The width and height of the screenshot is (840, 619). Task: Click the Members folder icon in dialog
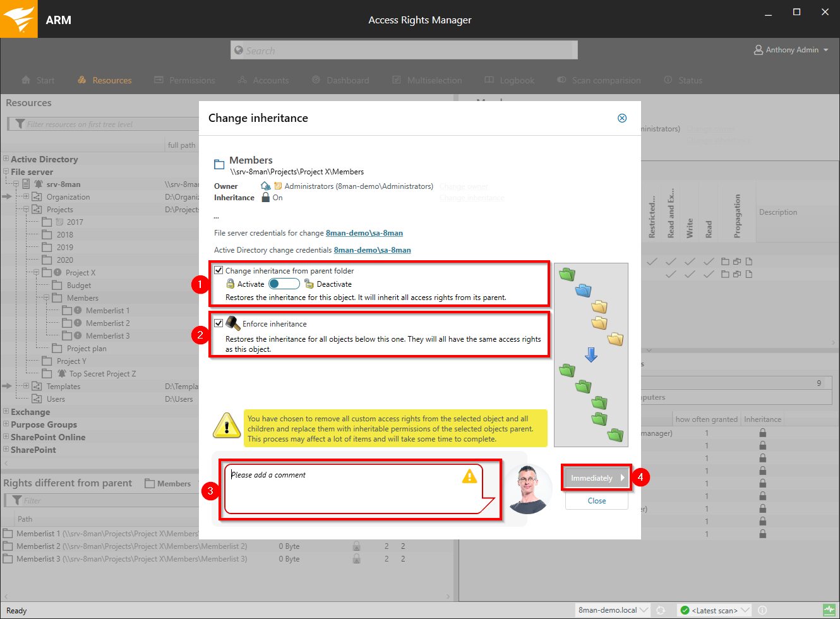219,164
